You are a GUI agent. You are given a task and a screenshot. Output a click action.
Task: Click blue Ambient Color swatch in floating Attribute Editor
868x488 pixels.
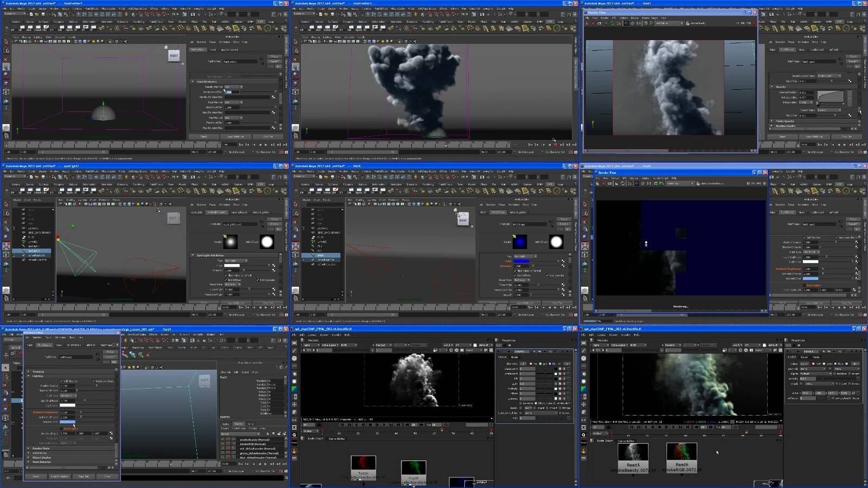[x=67, y=422]
